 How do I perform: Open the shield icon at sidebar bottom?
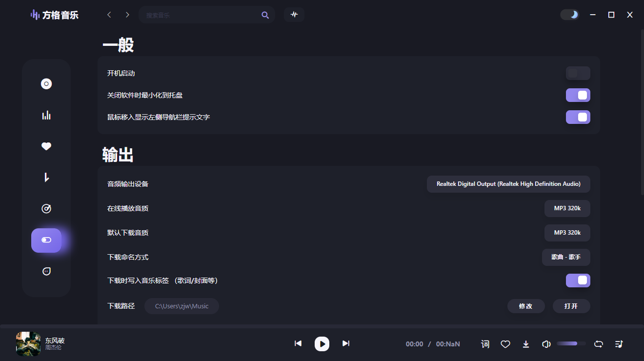click(46, 271)
